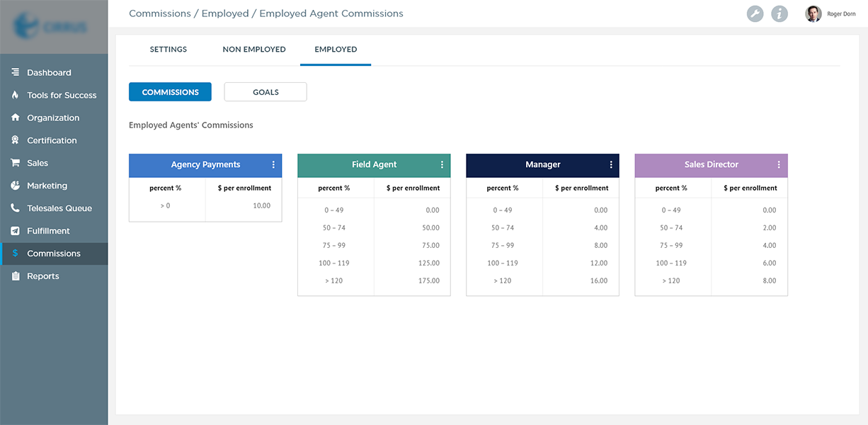Screen dimensions: 868x425
Task: Select the Employed tab
Action: click(336, 50)
